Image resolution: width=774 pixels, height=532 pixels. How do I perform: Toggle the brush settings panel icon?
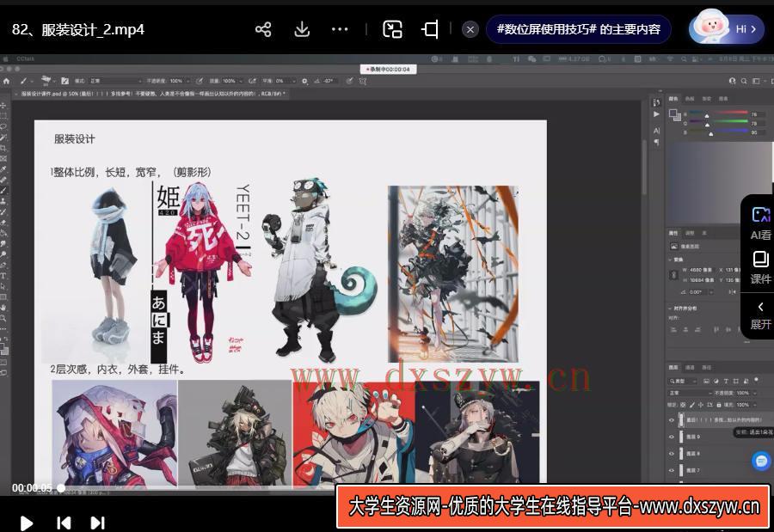tap(64, 81)
